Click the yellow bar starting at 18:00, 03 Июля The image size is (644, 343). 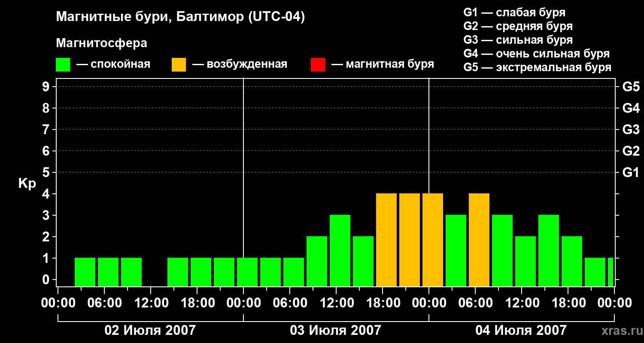point(386,240)
